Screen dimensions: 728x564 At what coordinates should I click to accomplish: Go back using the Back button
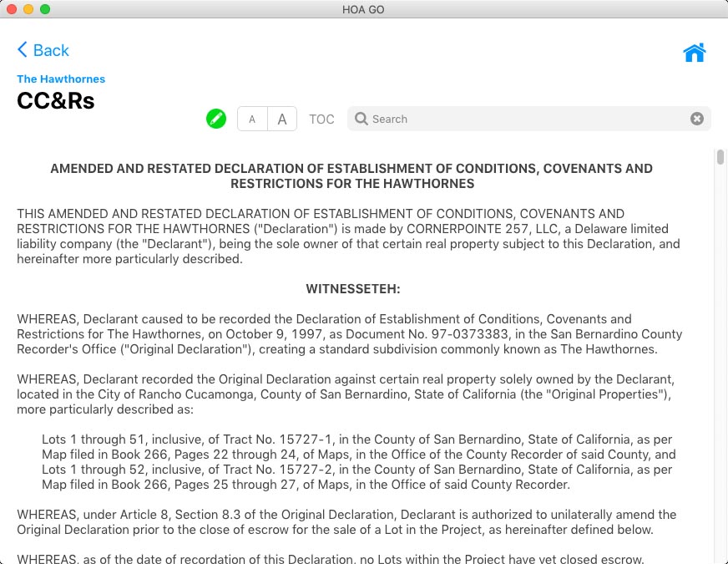click(x=43, y=50)
